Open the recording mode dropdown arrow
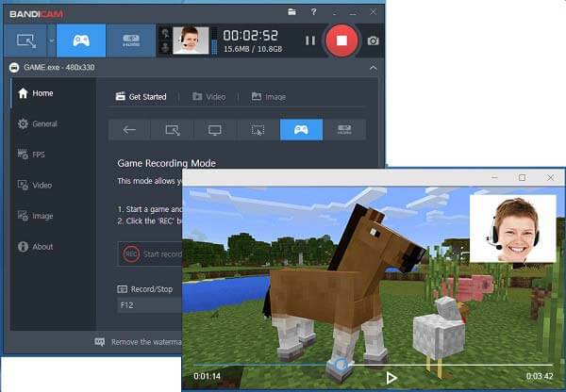Image resolution: width=566 pixels, height=392 pixels. (x=52, y=41)
